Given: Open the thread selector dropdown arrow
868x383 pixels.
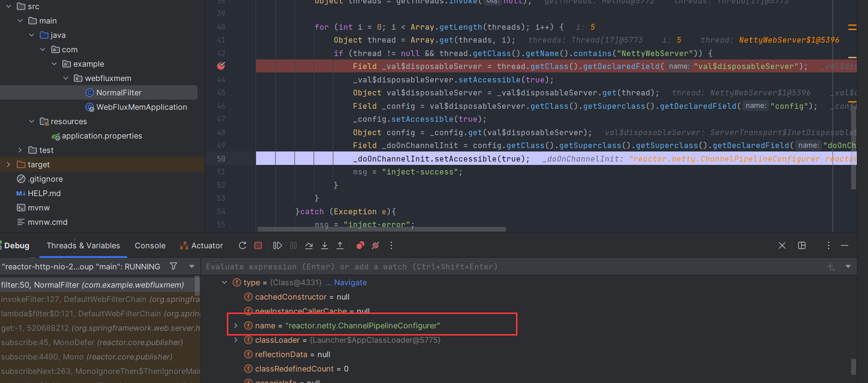Looking at the screenshot, I should point(192,266).
